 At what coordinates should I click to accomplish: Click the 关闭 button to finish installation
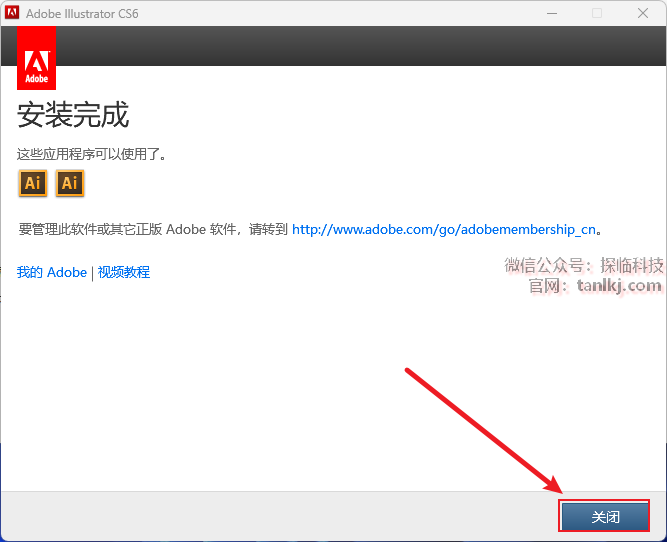tap(604, 516)
